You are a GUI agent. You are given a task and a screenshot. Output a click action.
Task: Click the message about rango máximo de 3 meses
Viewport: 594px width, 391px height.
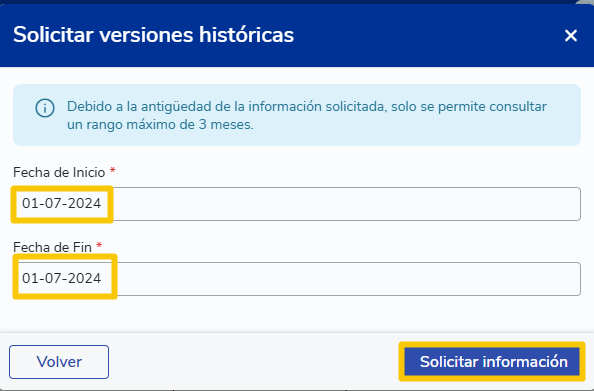pos(307,115)
